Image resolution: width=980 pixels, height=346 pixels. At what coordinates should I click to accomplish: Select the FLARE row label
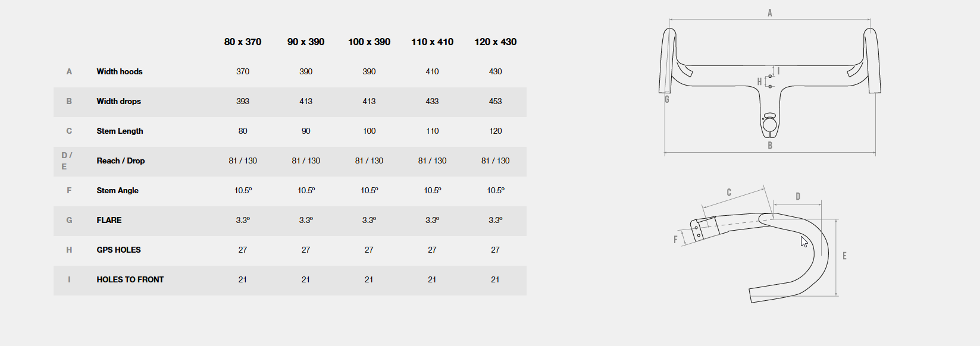pyautogui.click(x=109, y=220)
